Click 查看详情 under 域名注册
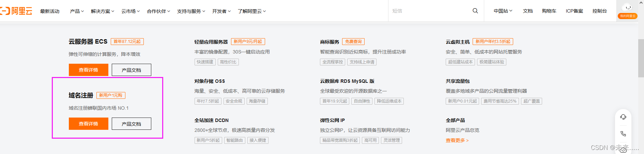This screenshot has width=644, height=154. click(x=89, y=124)
